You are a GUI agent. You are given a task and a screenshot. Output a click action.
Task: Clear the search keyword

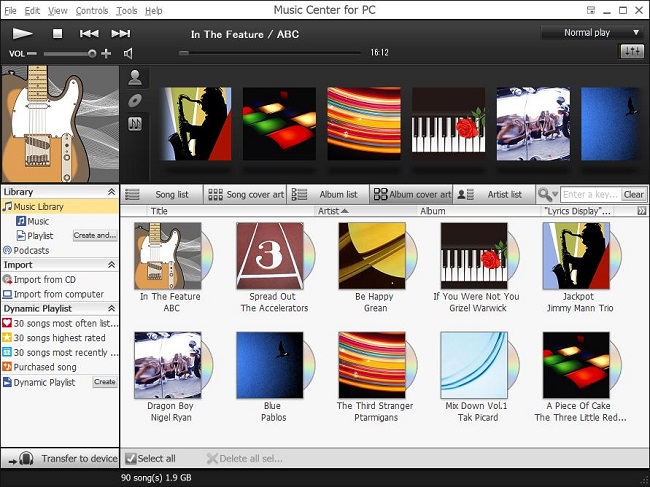(x=633, y=194)
